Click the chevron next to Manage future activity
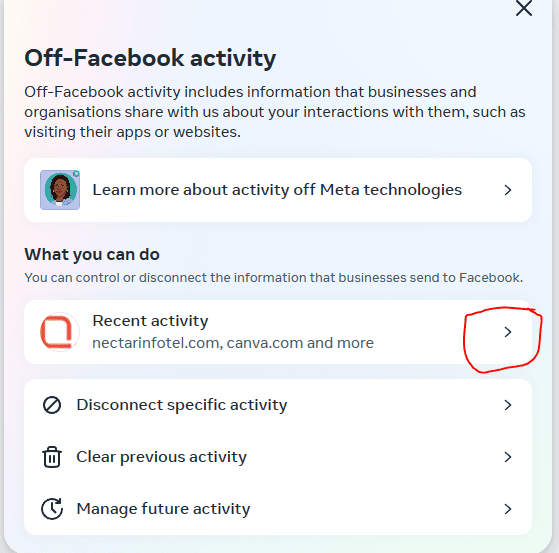The height and width of the screenshot is (553, 559). [508, 509]
